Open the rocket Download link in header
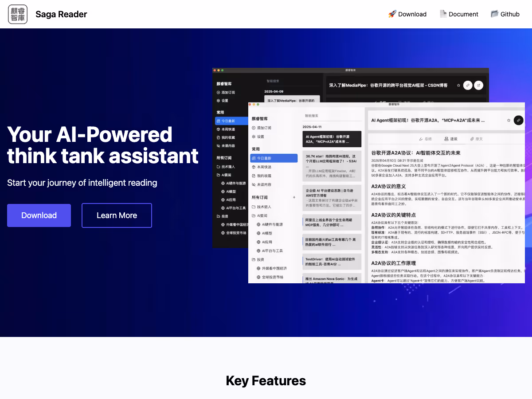This screenshot has width=532, height=399. click(x=407, y=14)
